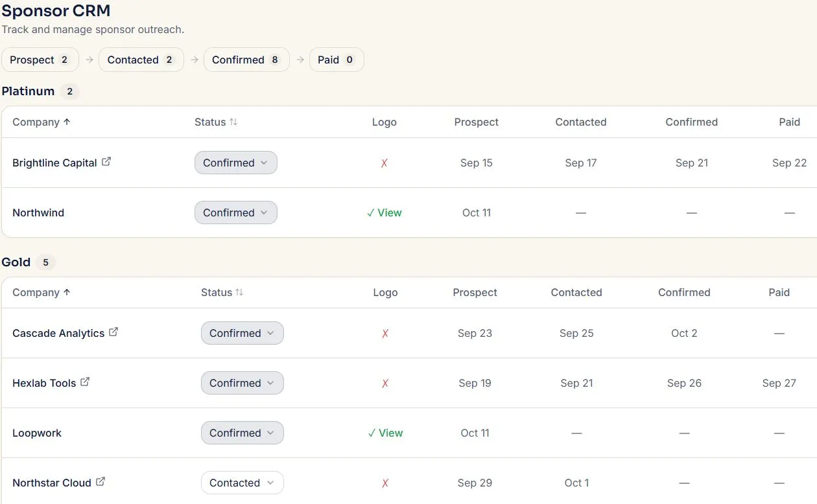This screenshot has height=504, width=817.
Task: Filter by Paid stage pill
Action: point(337,60)
